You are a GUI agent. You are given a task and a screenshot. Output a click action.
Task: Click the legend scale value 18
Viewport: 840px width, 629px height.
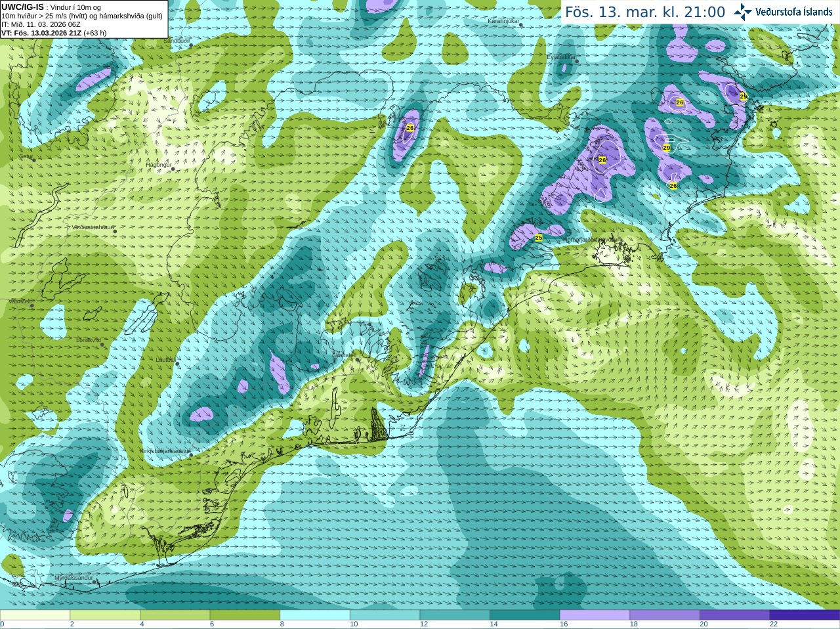coord(634,624)
